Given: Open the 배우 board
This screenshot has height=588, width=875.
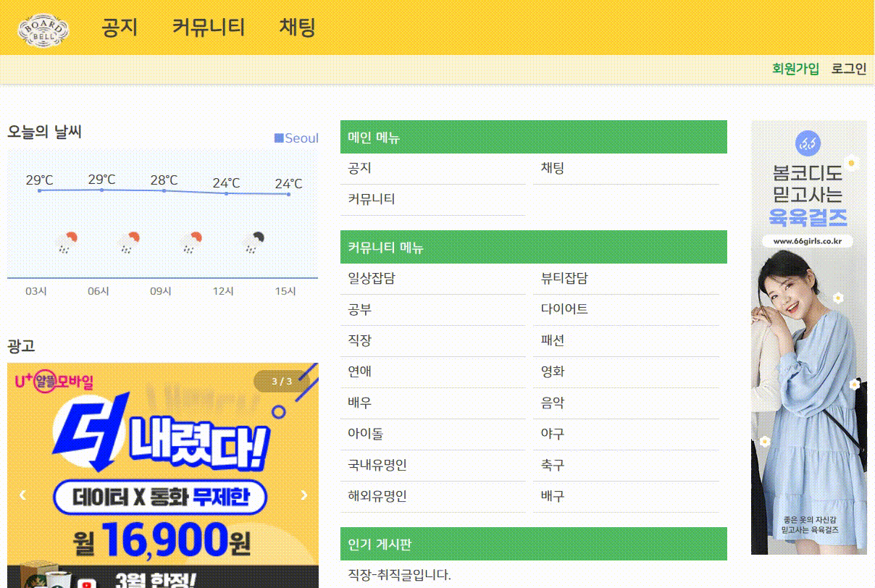Looking at the screenshot, I should click(x=432, y=403).
